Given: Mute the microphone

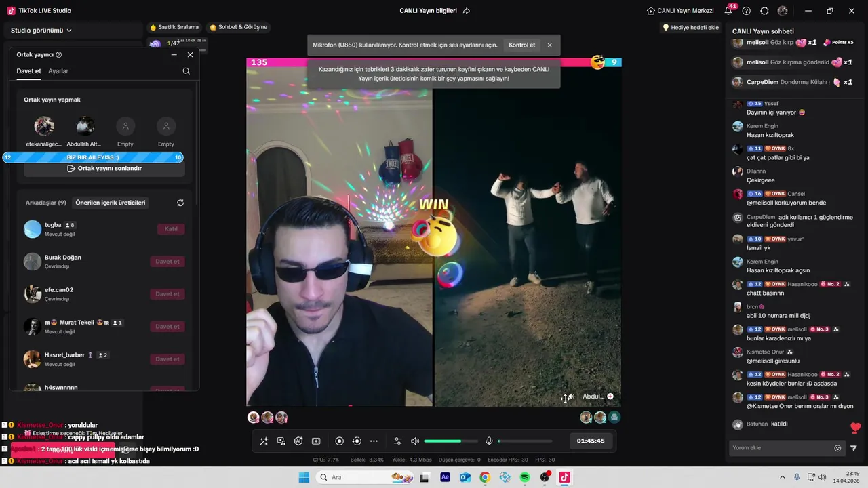Looking at the screenshot, I should coord(489,441).
